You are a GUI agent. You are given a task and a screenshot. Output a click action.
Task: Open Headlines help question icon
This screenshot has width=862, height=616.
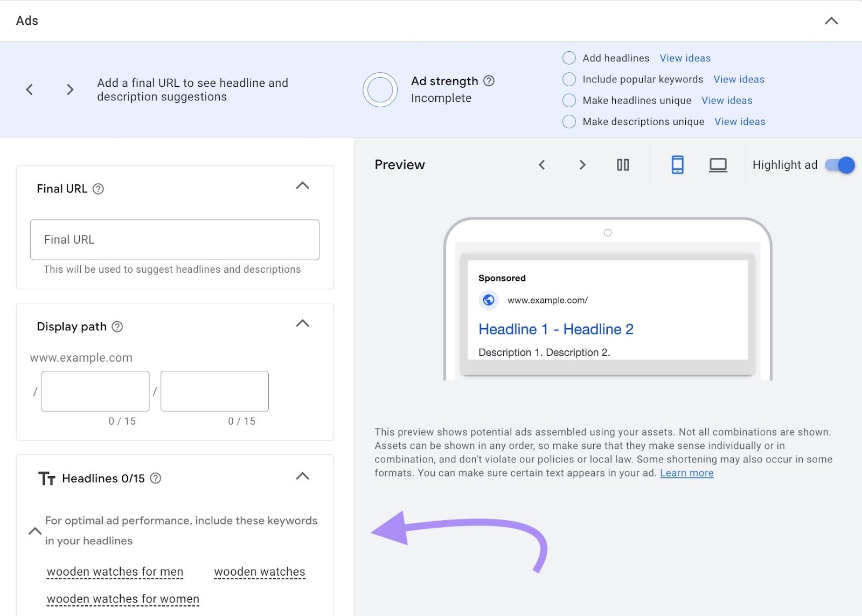[x=156, y=478]
